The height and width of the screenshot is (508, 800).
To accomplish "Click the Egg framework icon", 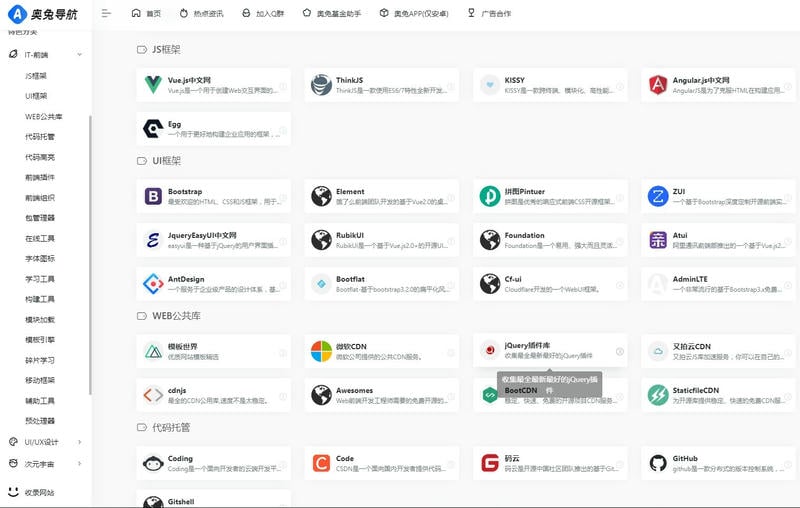I will click(153, 128).
